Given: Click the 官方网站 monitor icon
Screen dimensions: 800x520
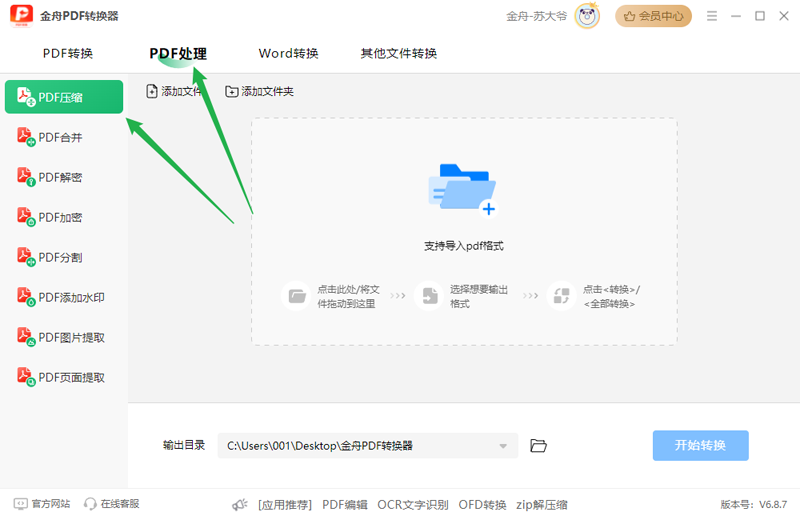Looking at the screenshot, I should (20, 504).
